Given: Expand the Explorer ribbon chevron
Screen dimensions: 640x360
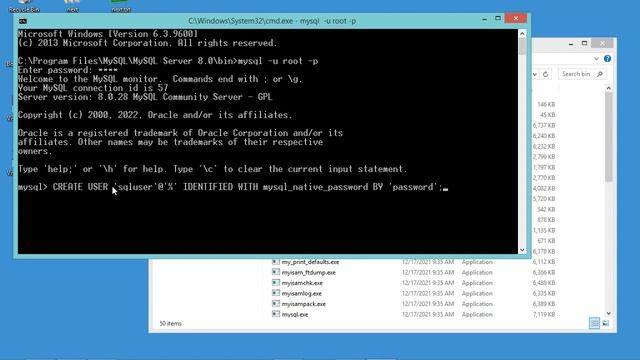Looking at the screenshot, I should pos(596,59).
